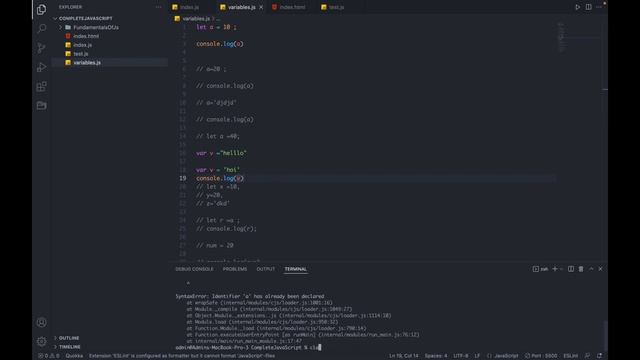This screenshot has width=640, height=360.
Task: Split the terminal panel
Action: [x=571, y=269]
